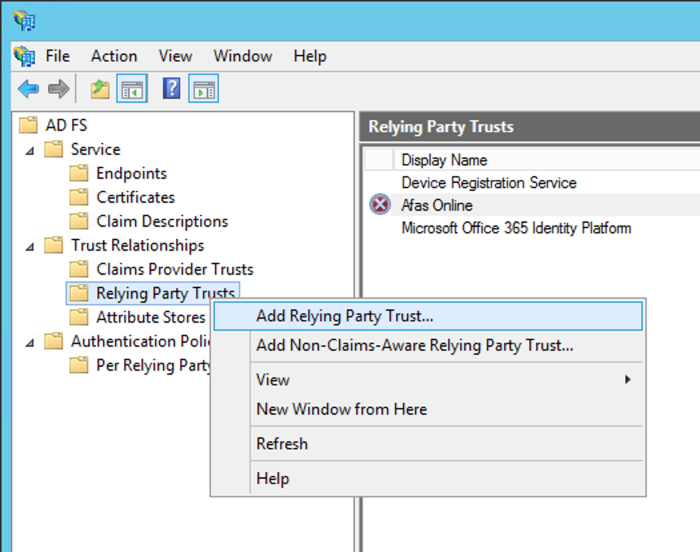Select the Trust Relationships node label
The width and height of the screenshot is (700, 552).
(x=138, y=245)
